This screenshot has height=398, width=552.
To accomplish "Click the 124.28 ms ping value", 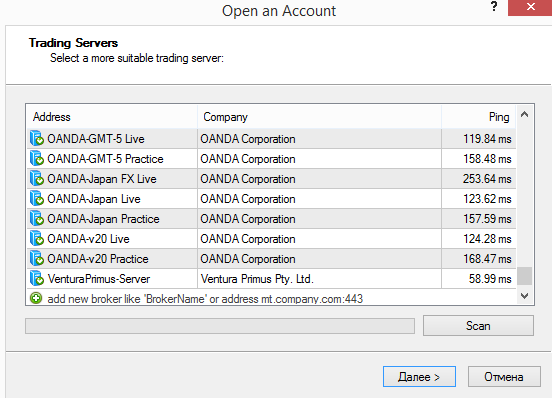I will (487, 239).
